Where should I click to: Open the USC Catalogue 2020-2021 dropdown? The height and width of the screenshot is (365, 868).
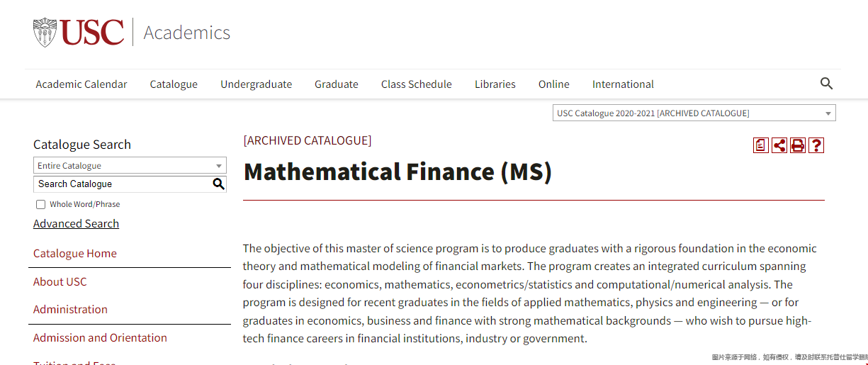(x=694, y=113)
